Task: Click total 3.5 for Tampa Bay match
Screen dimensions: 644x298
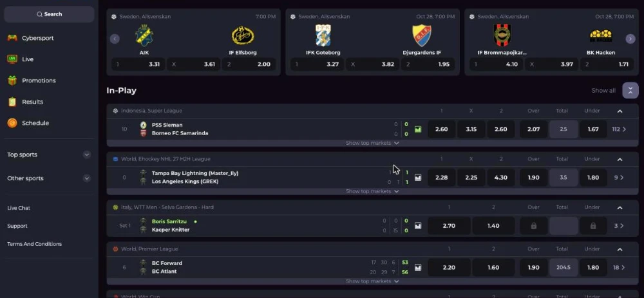Action: click(563, 178)
